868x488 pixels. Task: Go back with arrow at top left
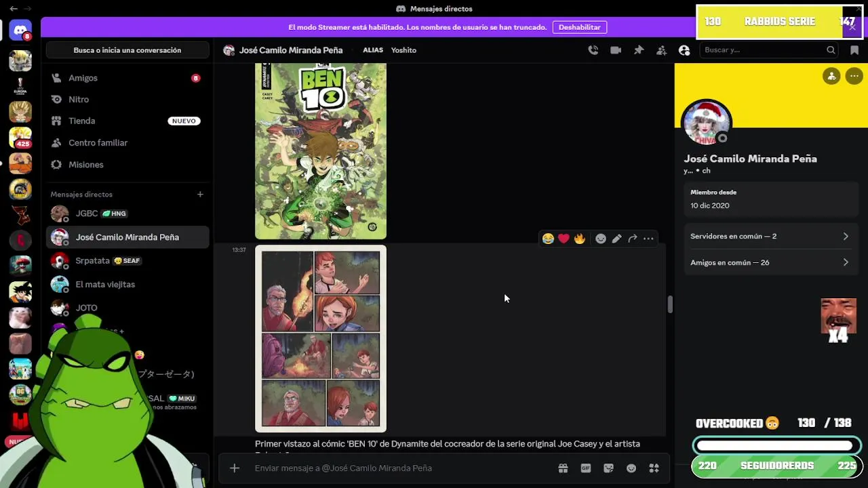pyautogui.click(x=14, y=9)
